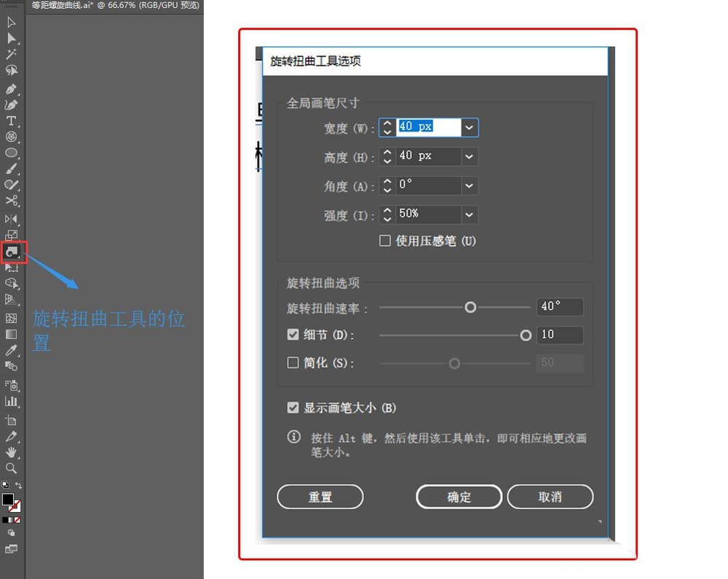The image size is (728, 579).
Task: Click the 确定 button
Action: [x=458, y=497]
